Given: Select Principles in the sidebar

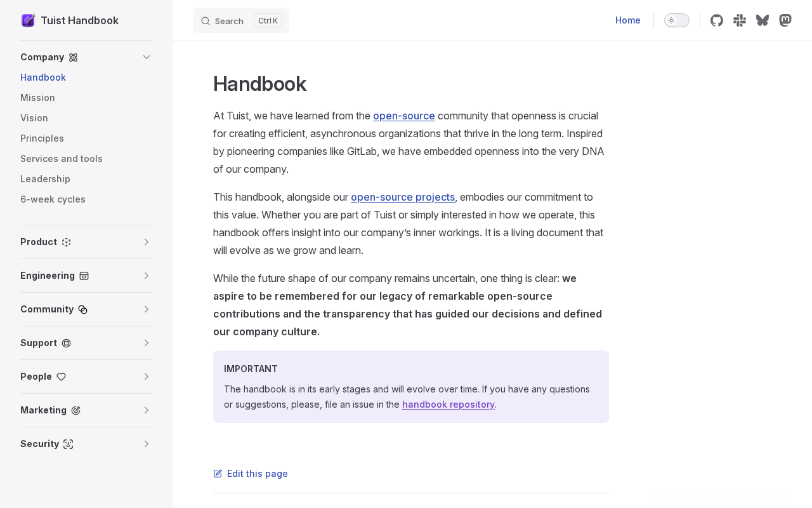Looking at the screenshot, I should [x=42, y=138].
